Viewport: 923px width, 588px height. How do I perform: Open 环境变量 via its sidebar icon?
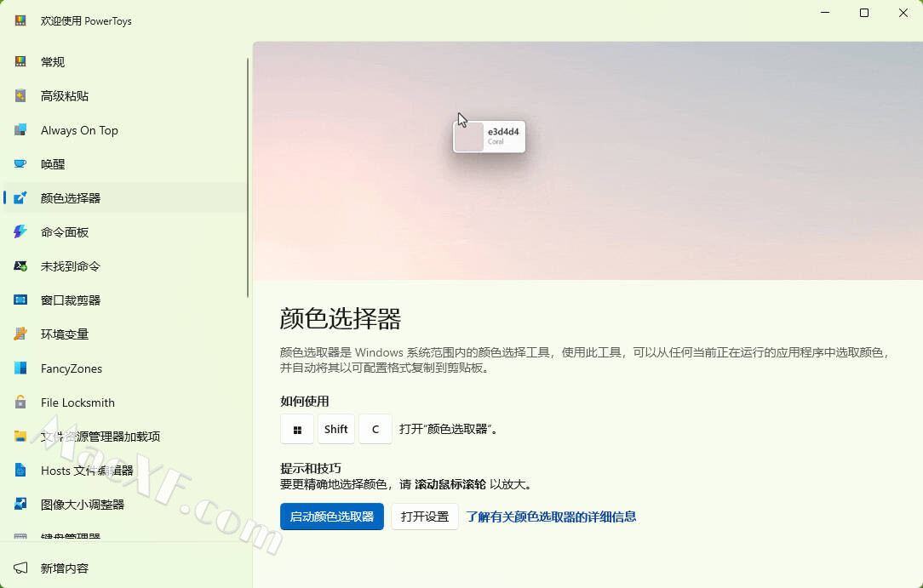20,334
